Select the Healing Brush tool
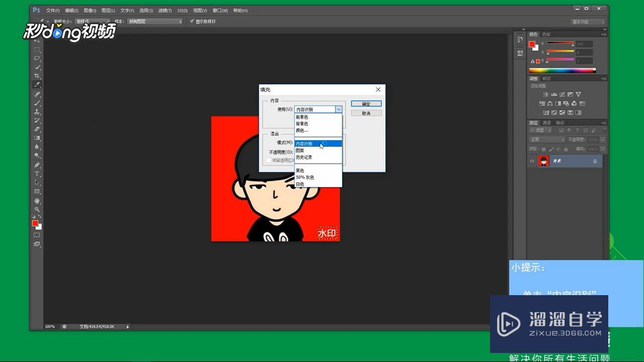 37,94
